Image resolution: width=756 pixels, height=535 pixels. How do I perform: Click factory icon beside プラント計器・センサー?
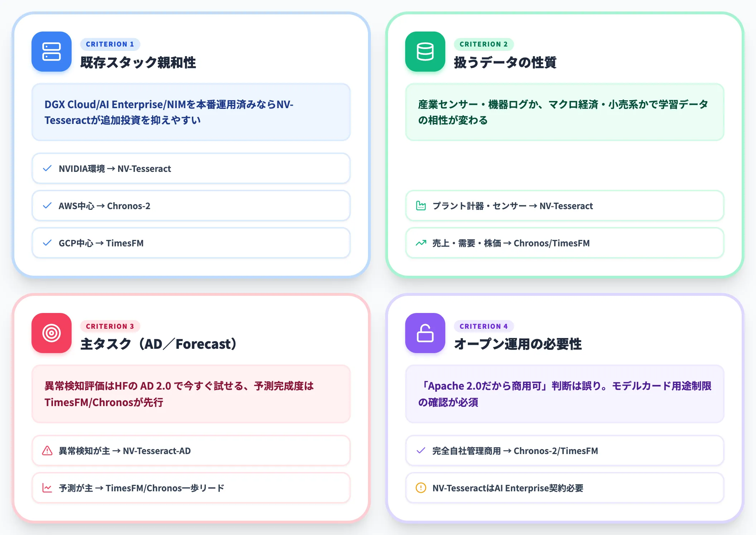[421, 206]
